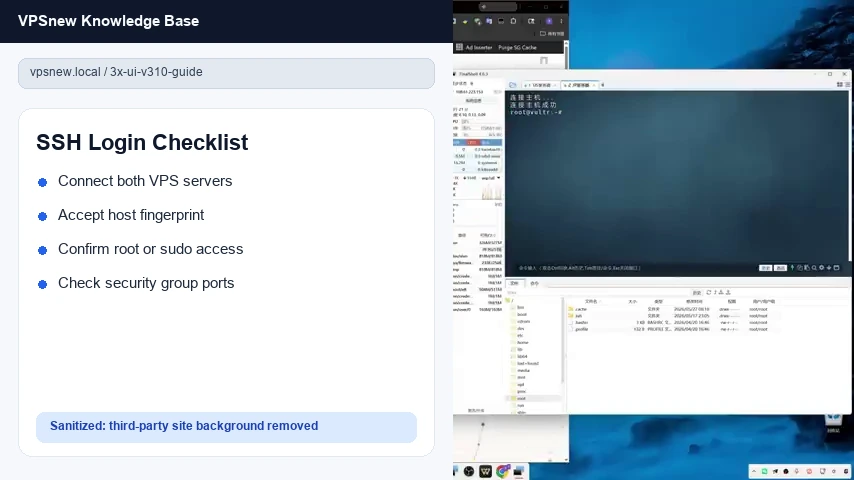Click the vpsnew.local address bar

226,73
